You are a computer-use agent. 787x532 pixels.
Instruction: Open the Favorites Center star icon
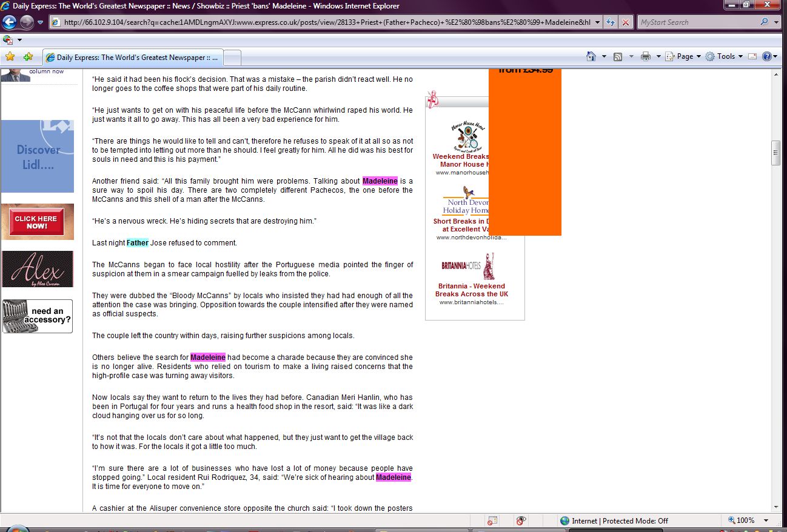click(10, 57)
